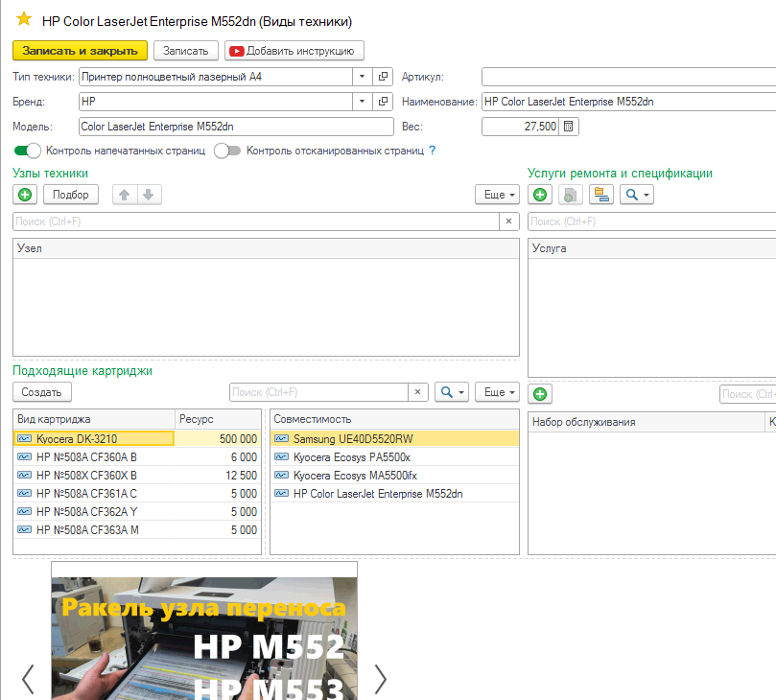
Task: Click Создать in Подходящие картриджи
Action: click(x=42, y=392)
